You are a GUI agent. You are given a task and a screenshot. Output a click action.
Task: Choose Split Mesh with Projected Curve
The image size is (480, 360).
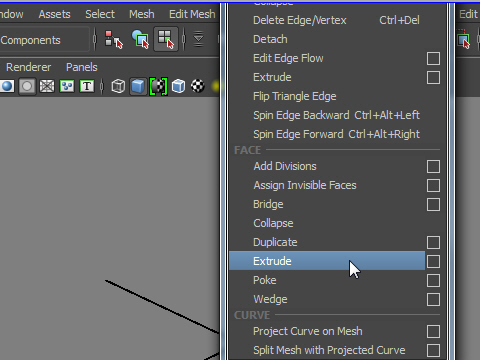click(x=327, y=350)
